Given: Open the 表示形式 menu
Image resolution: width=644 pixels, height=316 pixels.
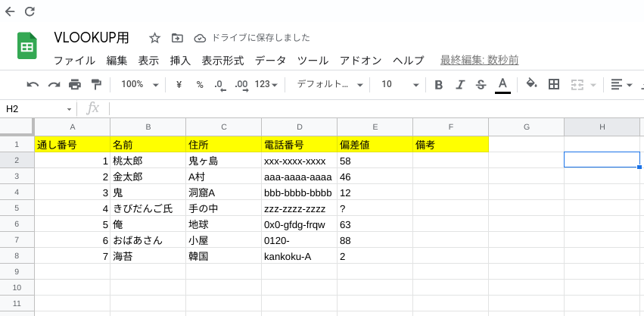Looking at the screenshot, I should [x=222, y=61].
